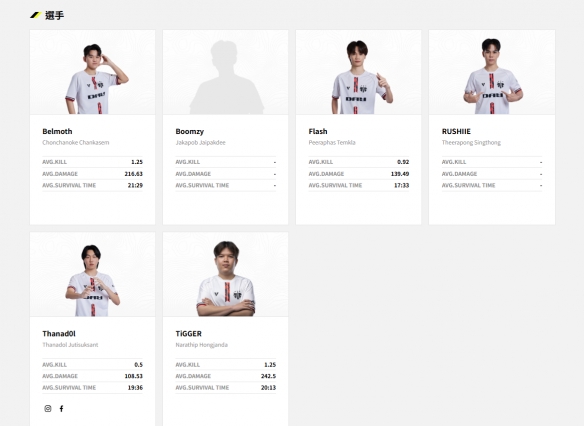This screenshot has width=584, height=426.
Task: Click the real name Narathip Hongjanda
Action: [x=201, y=345]
